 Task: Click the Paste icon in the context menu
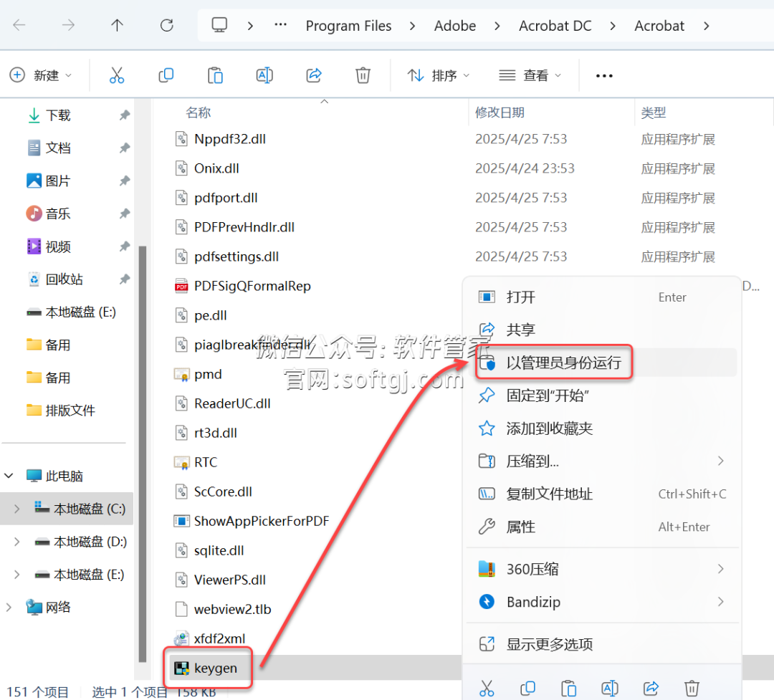point(568,688)
